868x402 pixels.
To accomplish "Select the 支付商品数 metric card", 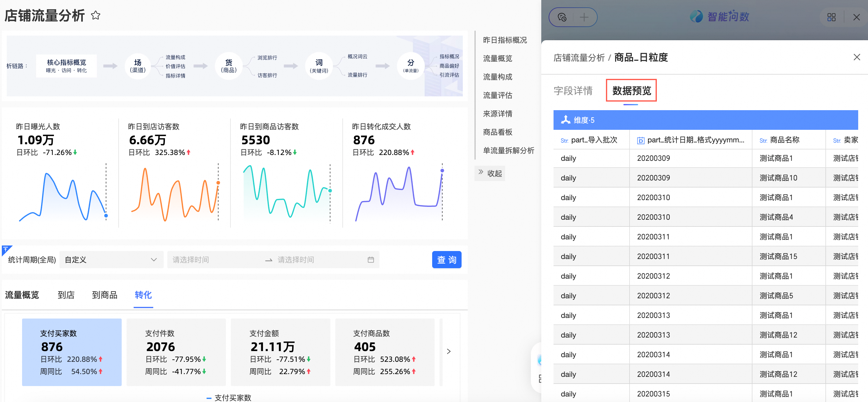I will pos(385,352).
